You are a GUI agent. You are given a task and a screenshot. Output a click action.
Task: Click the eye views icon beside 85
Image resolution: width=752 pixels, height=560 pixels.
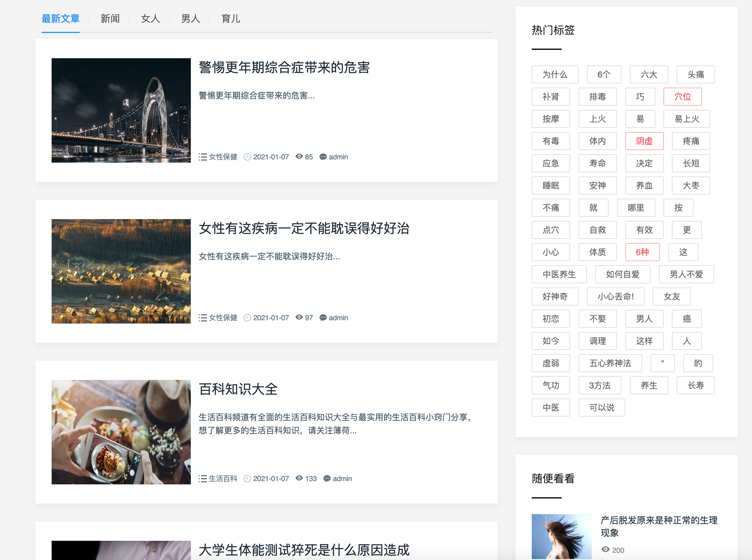[x=299, y=157]
